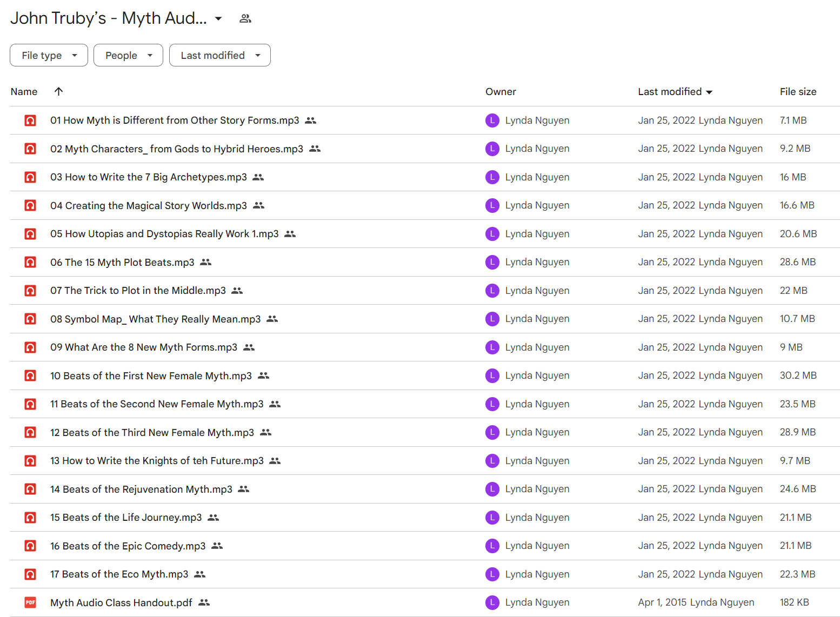The height and width of the screenshot is (617, 840).
Task: Open the People filter dropdown
Action: pyautogui.click(x=128, y=55)
